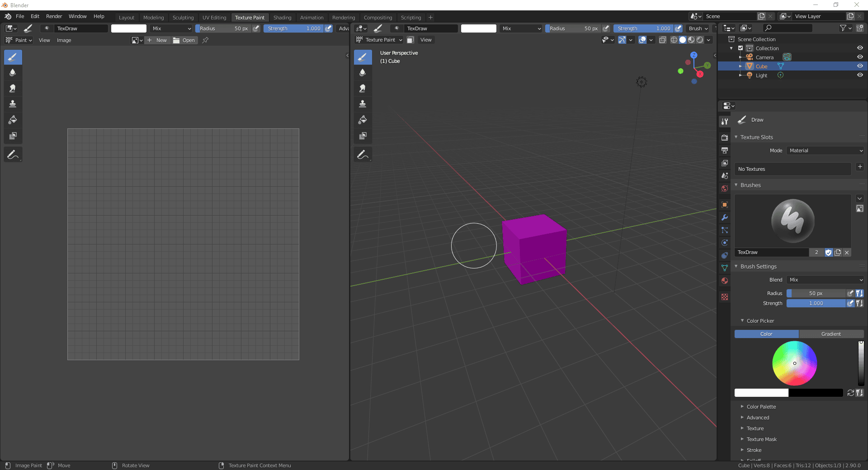Switch to the Shading workspace tab
Viewport: 868px width, 470px height.
(x=282, y=17)
